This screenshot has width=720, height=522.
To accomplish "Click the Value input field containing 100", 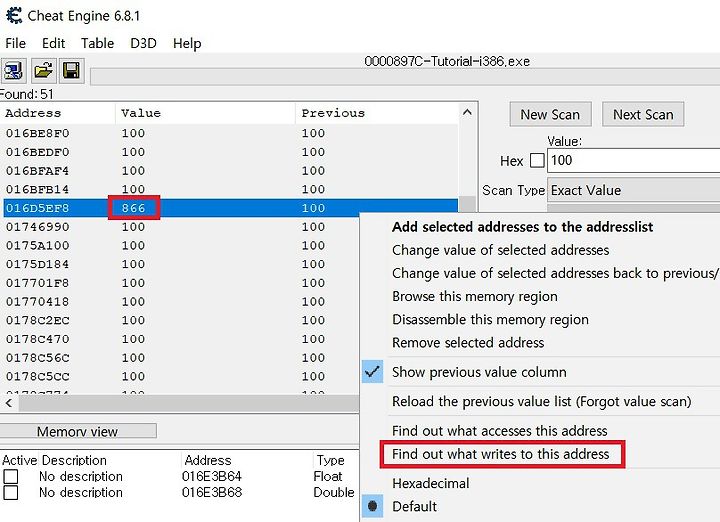I will click(634, 160).
